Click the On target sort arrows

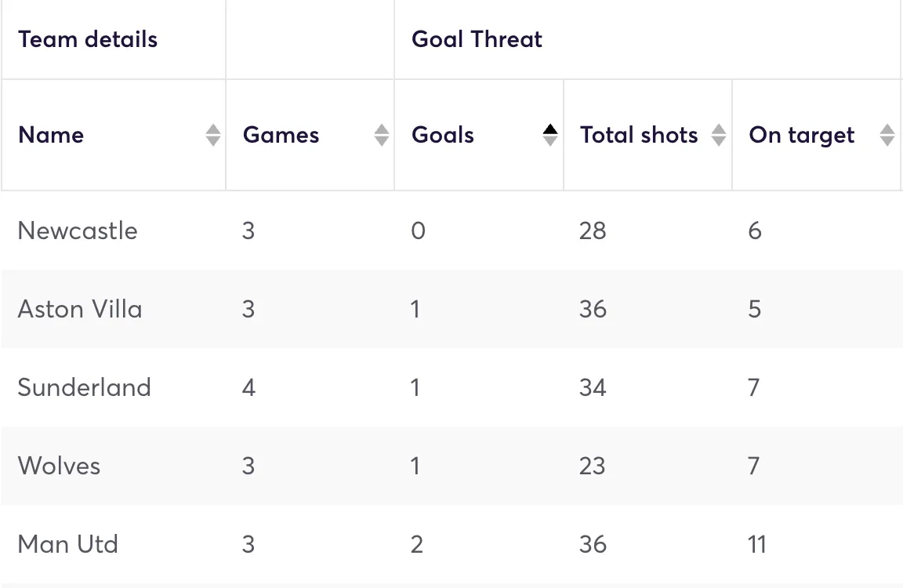887,135
